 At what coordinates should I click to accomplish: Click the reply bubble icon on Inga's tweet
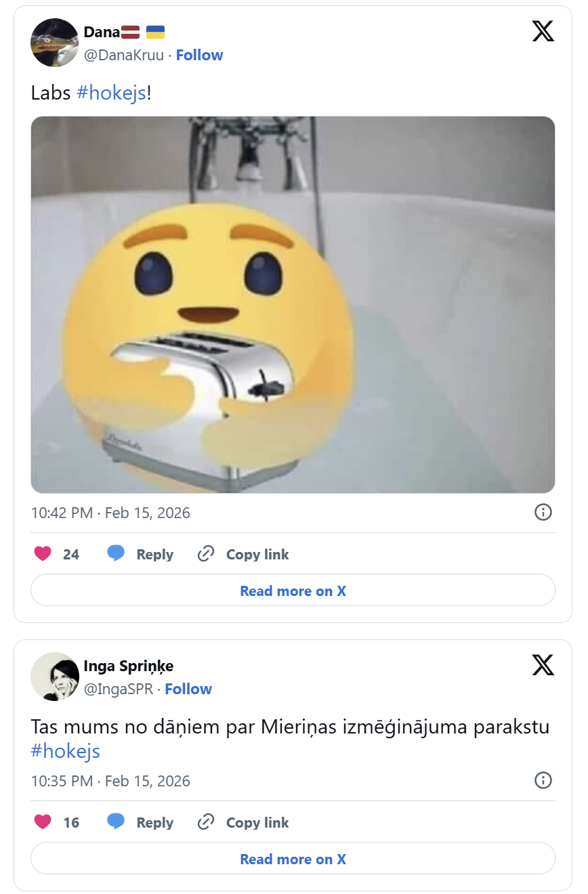116,822
